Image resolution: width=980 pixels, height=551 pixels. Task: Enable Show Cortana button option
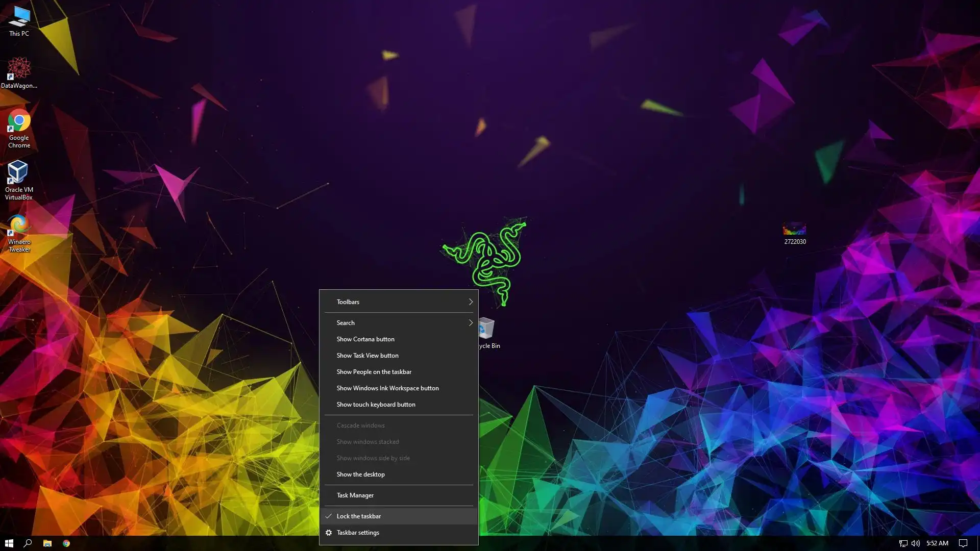click(365, 339)
